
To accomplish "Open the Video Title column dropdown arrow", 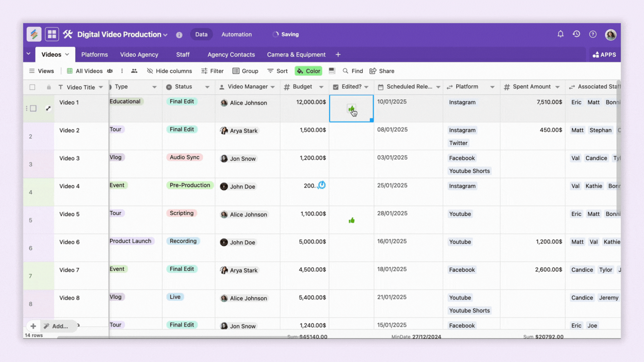I will 101,87.
